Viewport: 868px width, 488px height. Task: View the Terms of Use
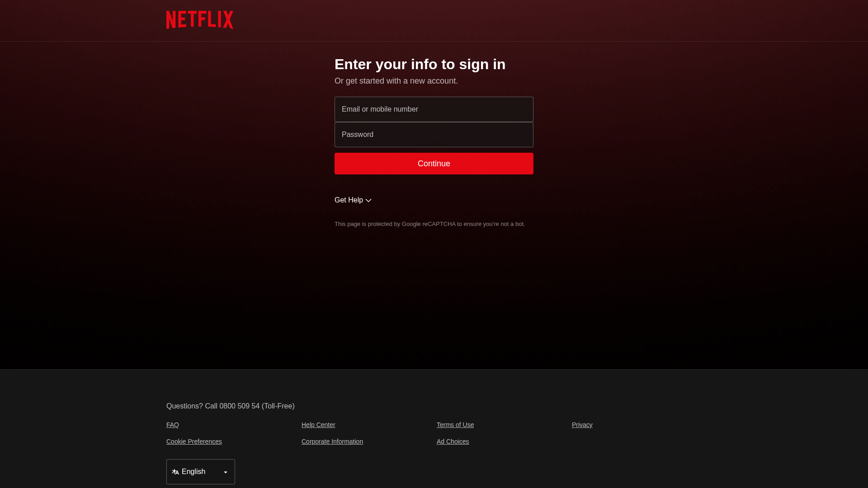tap(455, 425)
